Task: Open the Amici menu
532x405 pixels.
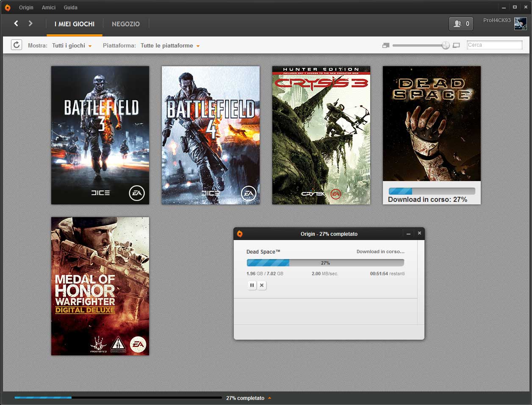Action: click(49, 8)
